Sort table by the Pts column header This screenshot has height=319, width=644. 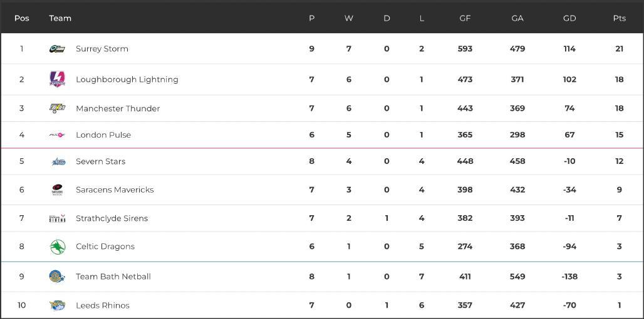tap(619, 18)
